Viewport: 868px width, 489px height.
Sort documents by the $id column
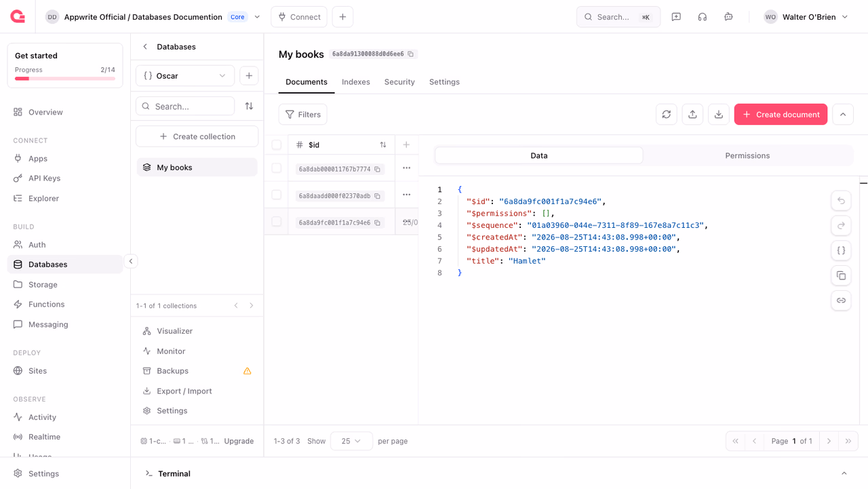(x=383, y=145)
